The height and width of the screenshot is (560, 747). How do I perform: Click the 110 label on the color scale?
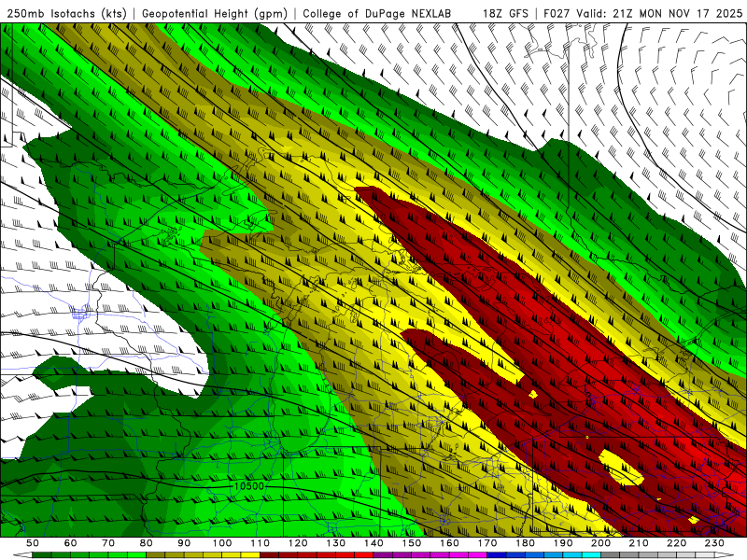click(261, 543)
